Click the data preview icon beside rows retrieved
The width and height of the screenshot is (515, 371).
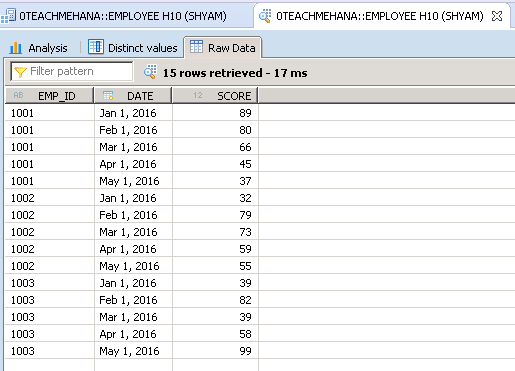150,72
